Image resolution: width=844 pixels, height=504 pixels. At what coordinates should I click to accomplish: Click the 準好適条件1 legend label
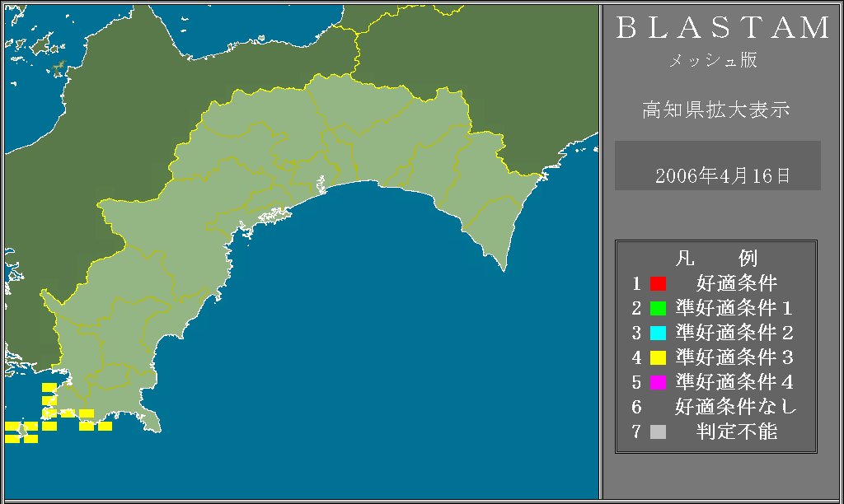pyautogui.click(x=734, y=308)
